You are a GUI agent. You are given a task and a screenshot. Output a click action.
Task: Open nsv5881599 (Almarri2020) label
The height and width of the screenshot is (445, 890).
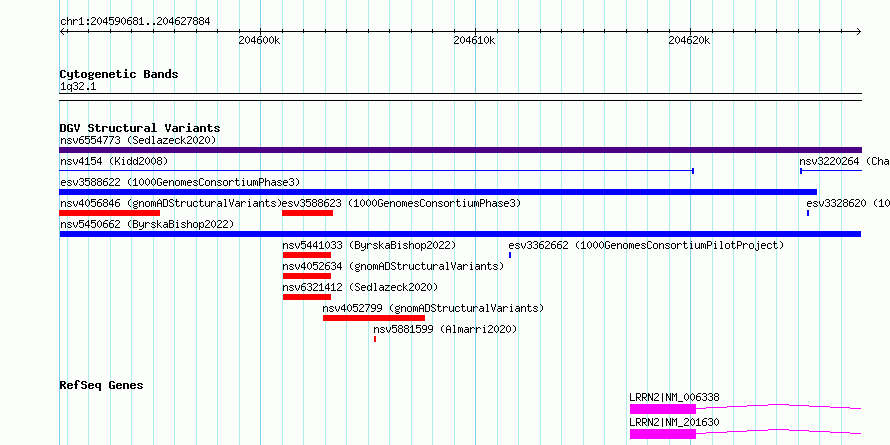point(445,329)
